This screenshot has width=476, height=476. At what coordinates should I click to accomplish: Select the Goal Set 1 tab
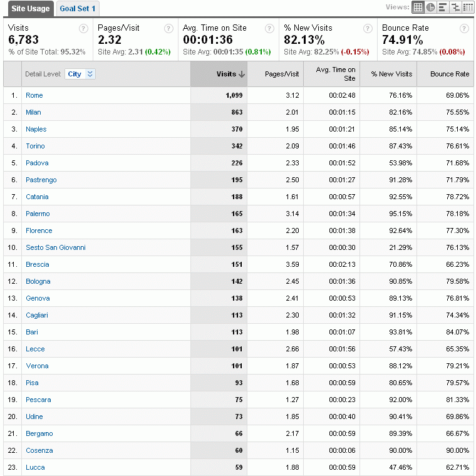[78, 9]
